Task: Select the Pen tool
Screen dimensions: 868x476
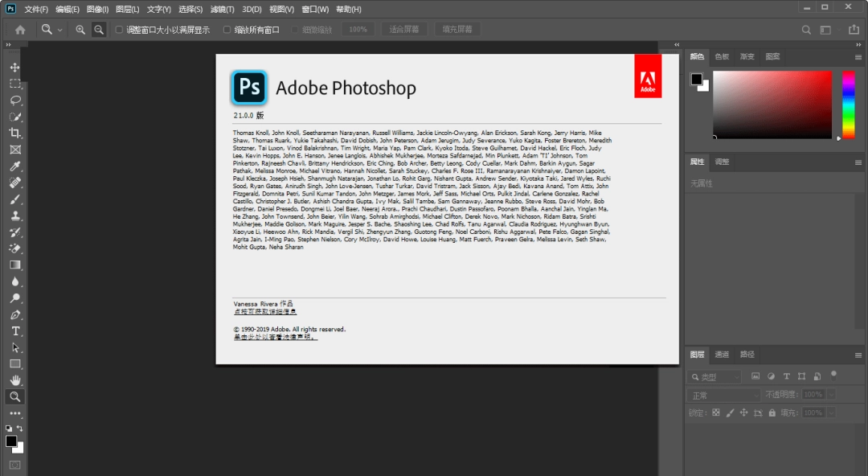Action: tap(15, 314)
